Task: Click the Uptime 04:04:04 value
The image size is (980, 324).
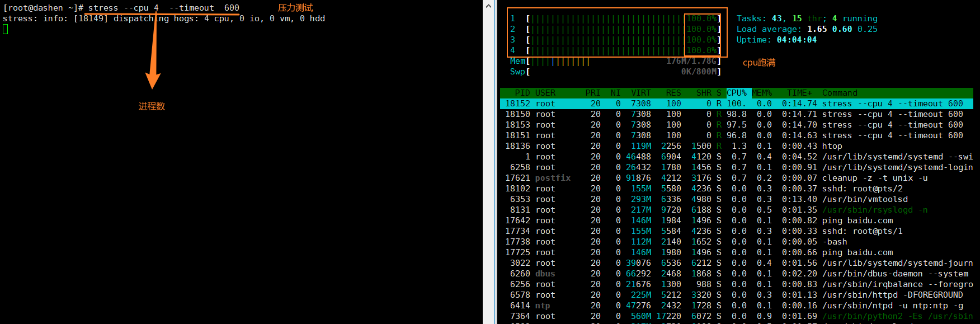Action: click(x=797, y=40)
